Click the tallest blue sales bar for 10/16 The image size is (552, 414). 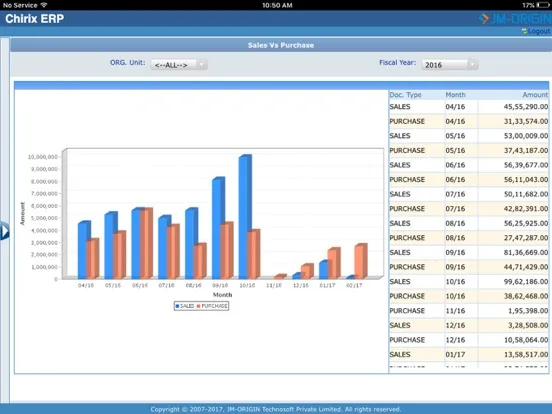[x=245, y=217]
